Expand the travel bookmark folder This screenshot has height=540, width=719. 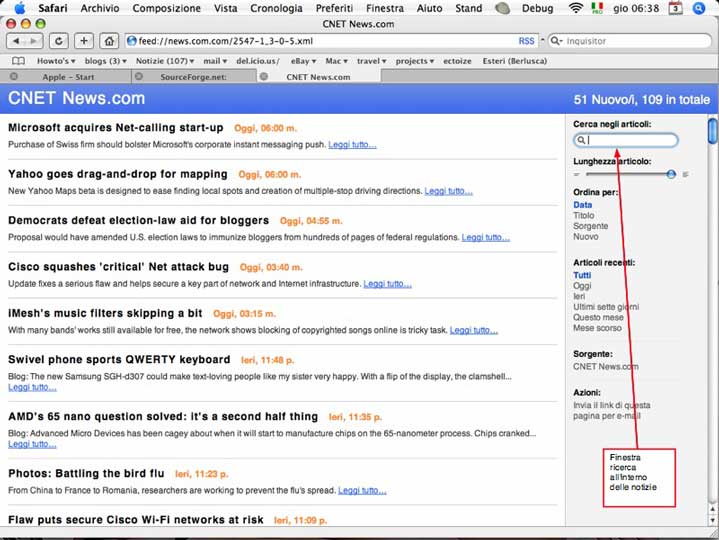point(371,61)
